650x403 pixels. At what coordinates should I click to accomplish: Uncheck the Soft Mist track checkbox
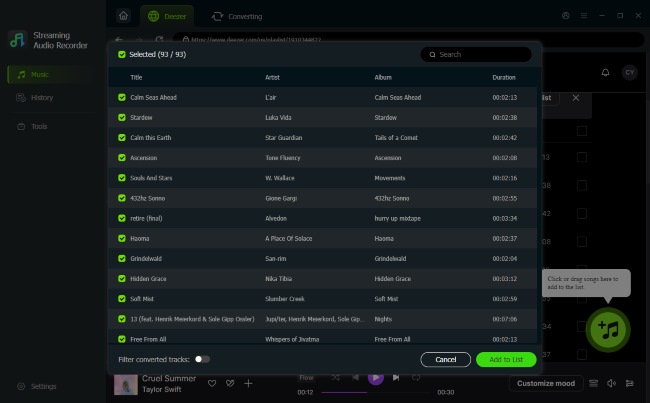pos(122,299)
